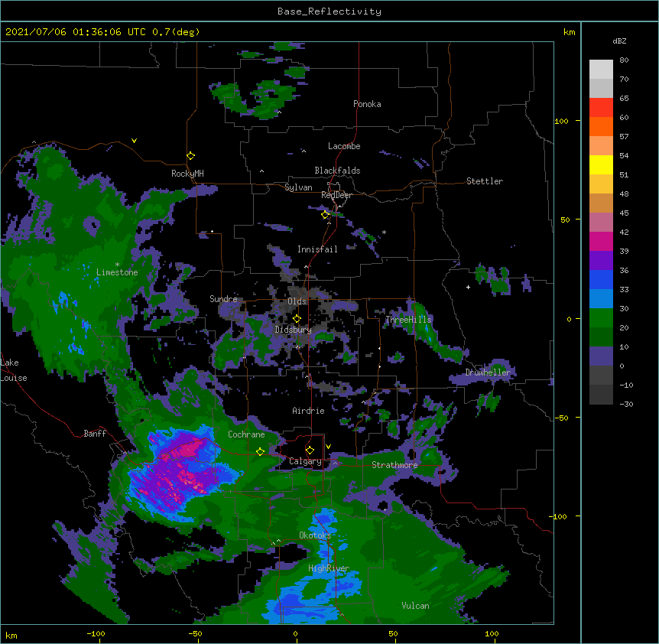Click the RockyMH label

pos(187,174)
